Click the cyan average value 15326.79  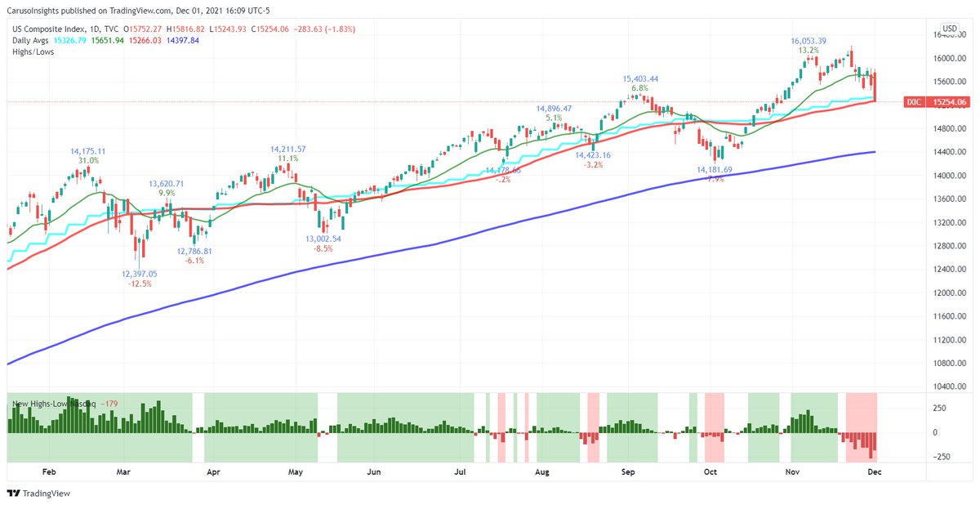coord(71,40)
